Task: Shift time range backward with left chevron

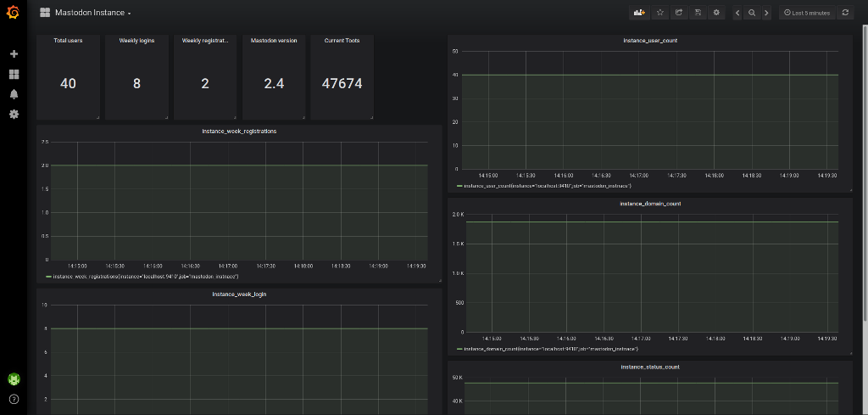Action: pos(737,13)
